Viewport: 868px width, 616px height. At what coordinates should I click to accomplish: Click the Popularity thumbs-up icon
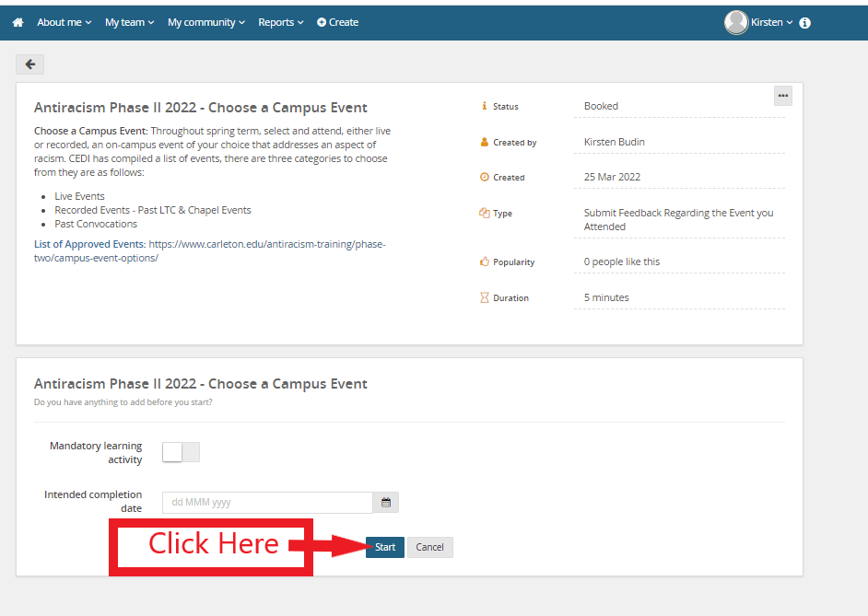point(485,262)
